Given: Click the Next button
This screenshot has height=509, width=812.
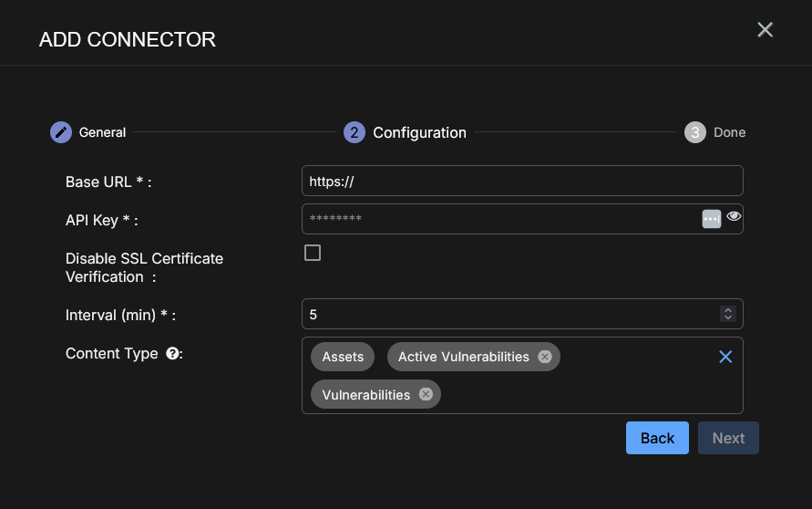Looking at the screenshot, I should 728,438.
